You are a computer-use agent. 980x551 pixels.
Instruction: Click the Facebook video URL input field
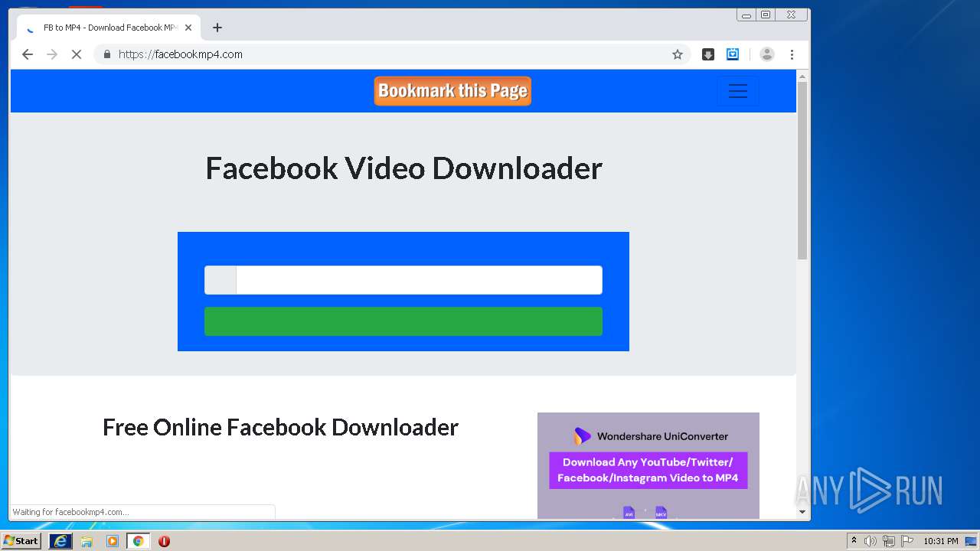[x=419, y=280]
